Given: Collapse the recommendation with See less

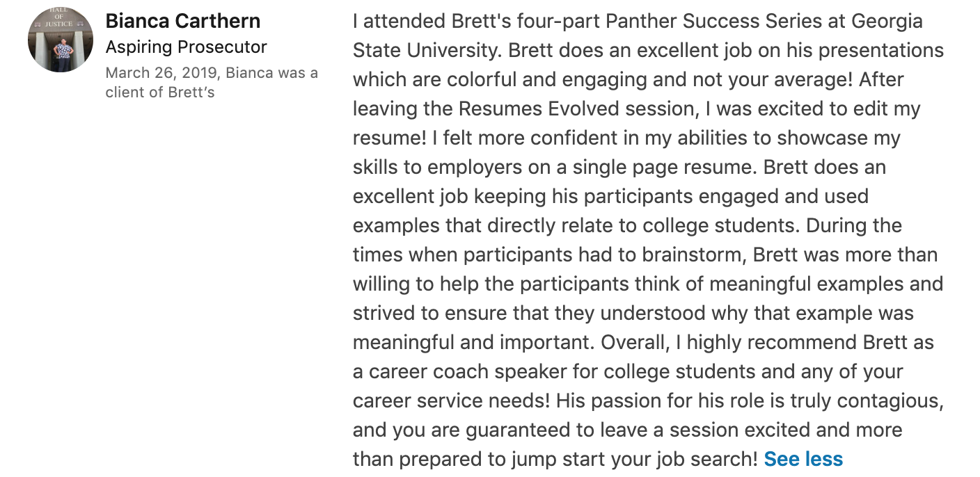Looking at the screenshot, I should tap(803, 459).
